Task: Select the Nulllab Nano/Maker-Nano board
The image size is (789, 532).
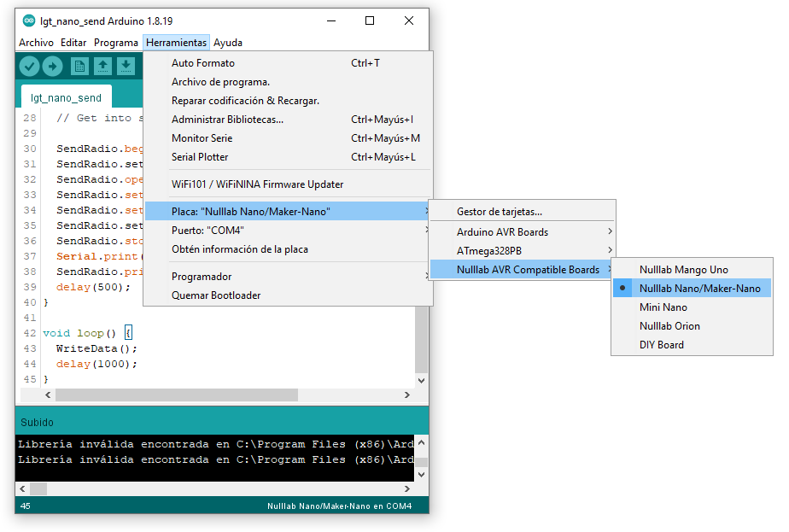Action: pyautogui.click(x=692, y=289)
